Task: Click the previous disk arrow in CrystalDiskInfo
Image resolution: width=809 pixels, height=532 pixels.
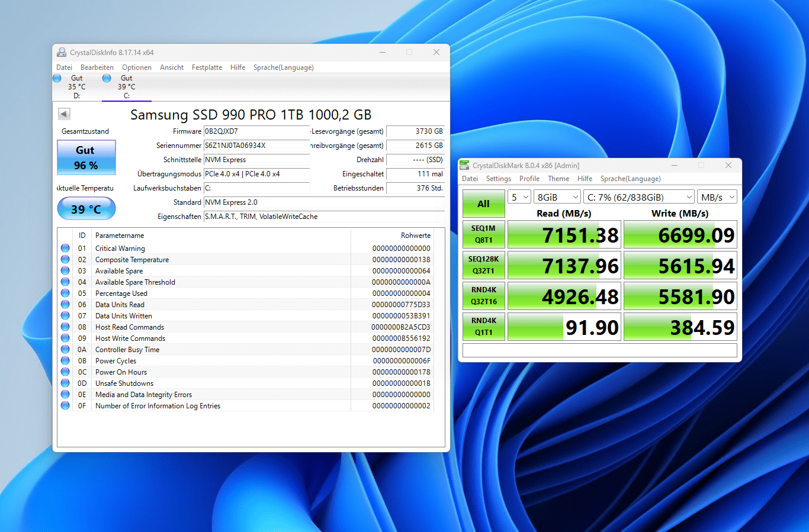Action: (65, 114)
